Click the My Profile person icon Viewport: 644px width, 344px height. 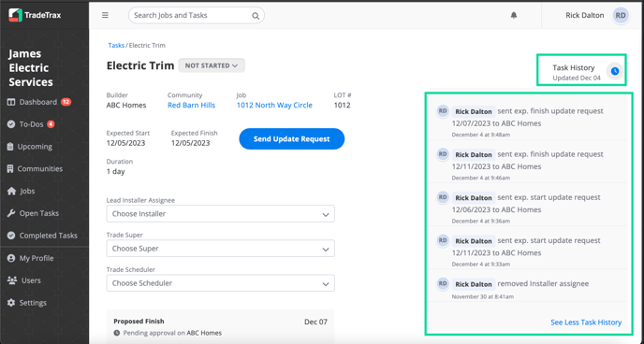point(11,258)
